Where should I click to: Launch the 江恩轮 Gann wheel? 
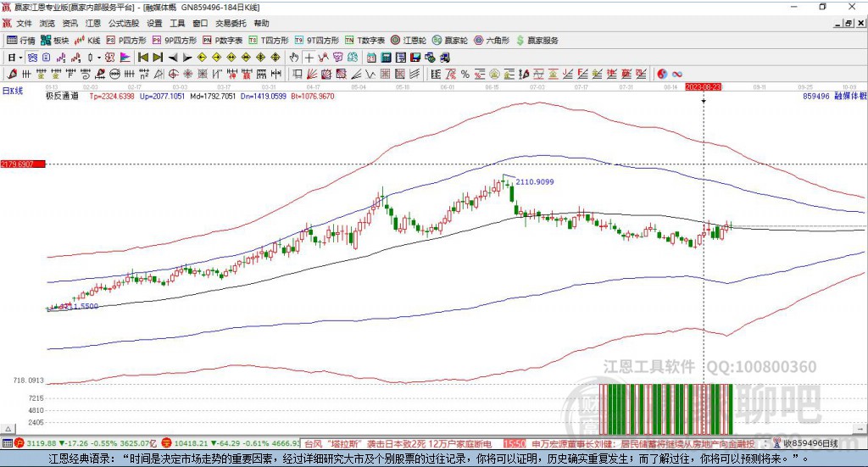409,41
